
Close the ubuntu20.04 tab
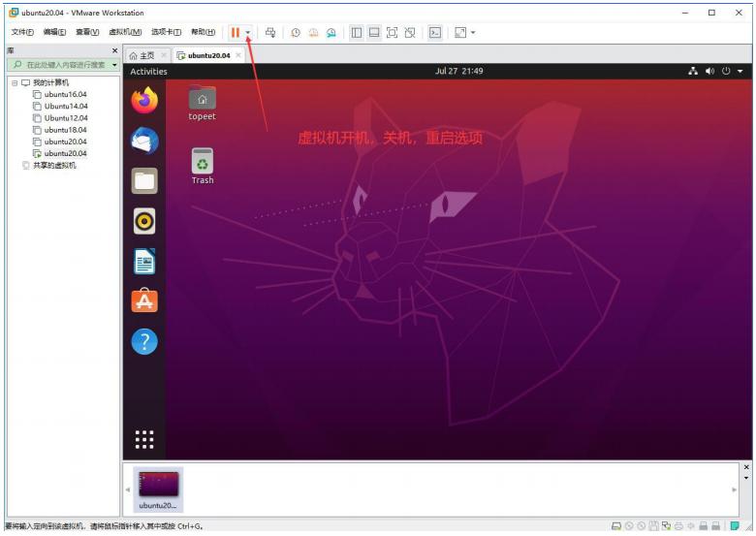[238, 55]
